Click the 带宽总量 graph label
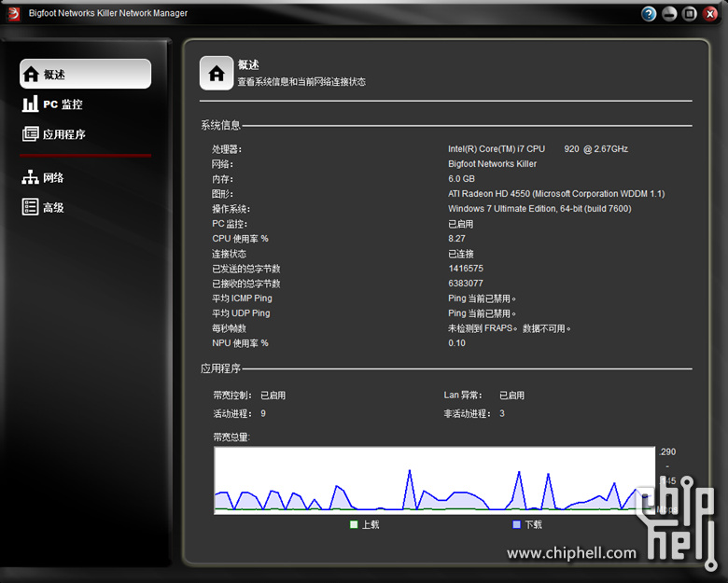Image resolution: width=728 pixels, height=583 pixels. pos(231,437)
